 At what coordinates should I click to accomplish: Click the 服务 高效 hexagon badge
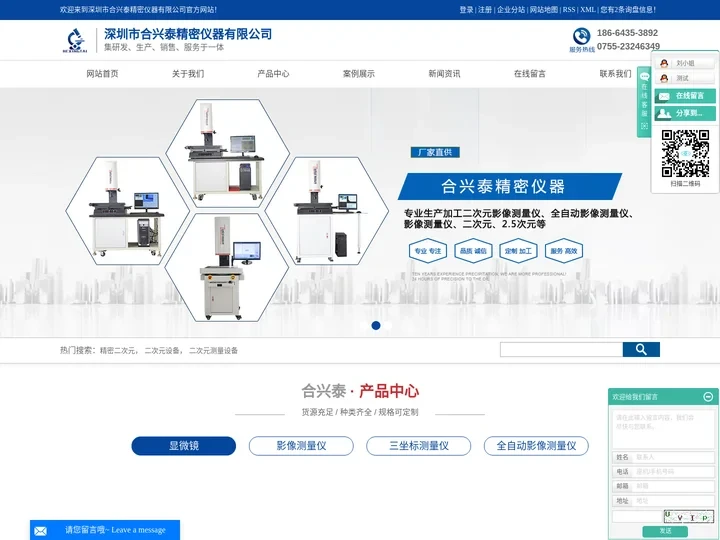[x=563, y=251]
